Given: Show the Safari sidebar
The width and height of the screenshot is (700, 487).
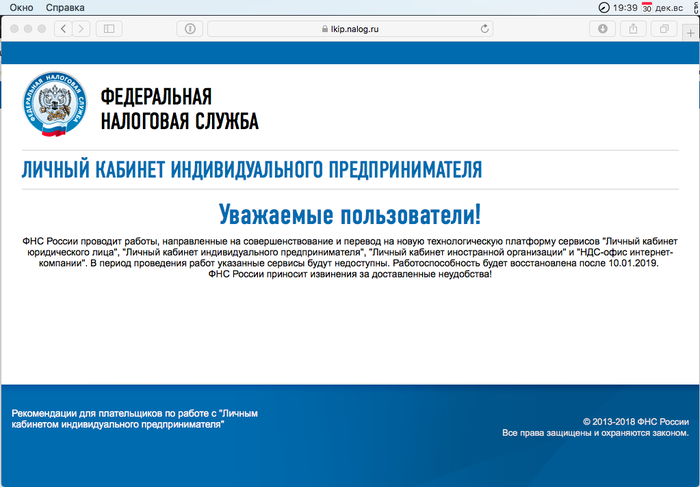Looking at the screenshot, I should tap(109, 29).
